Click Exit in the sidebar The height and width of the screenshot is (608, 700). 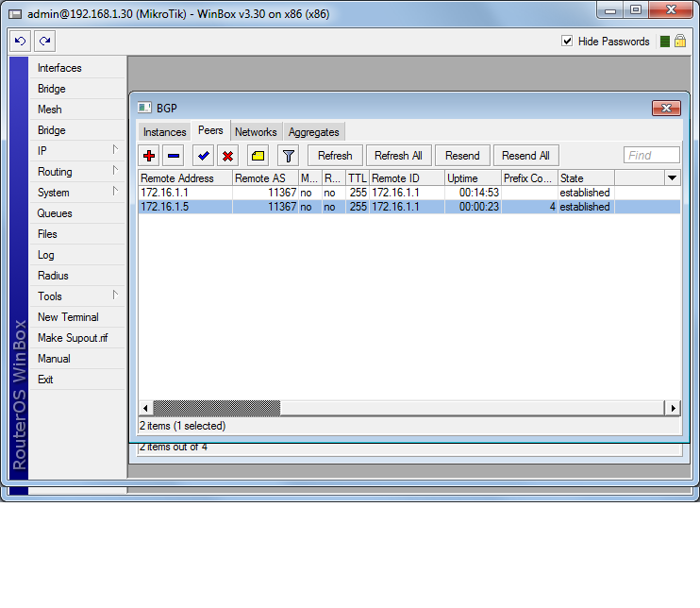(76, 380)
